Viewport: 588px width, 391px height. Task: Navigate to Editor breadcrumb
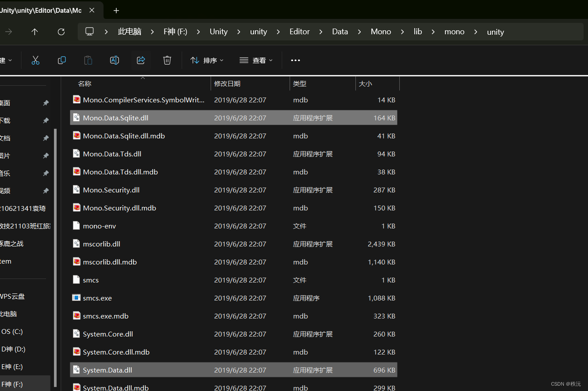pos(300,32)
